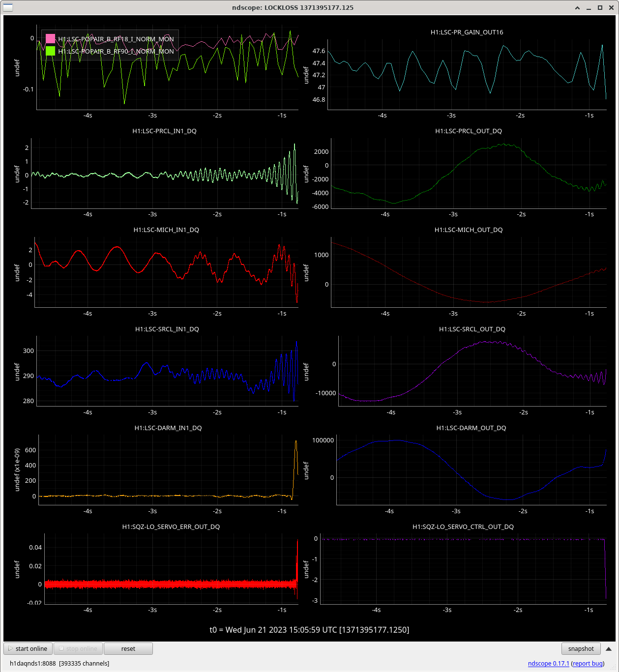Click the grayed-out stop online button
This screenshot has height=672, width=619.
[78, 648]
